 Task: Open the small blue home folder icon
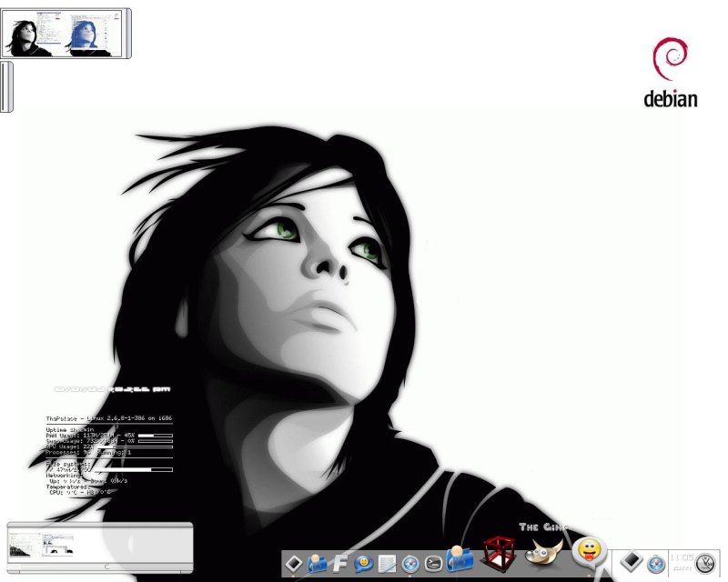[x=317, y=564]
